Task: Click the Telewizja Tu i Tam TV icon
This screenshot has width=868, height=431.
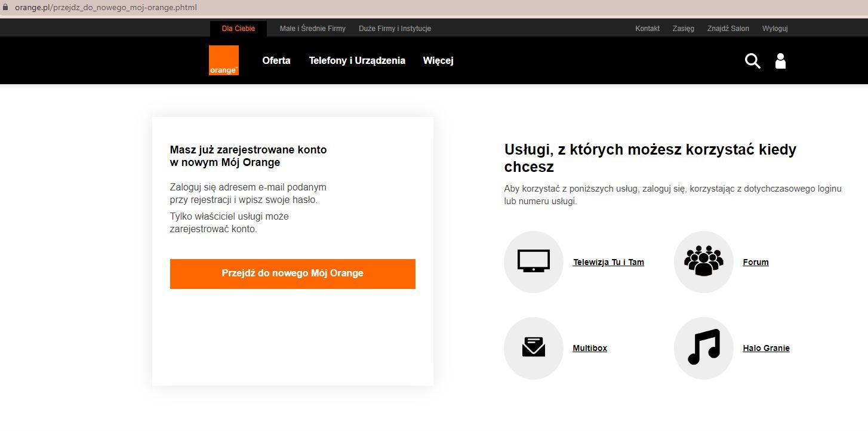Action: [533, 261]
